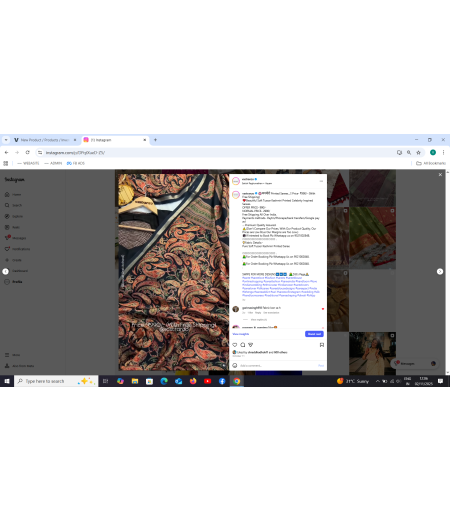This screenshot has width=450, height=520.
Task: Open Firefox from the taskbar
Action: (x=193, y=381)
